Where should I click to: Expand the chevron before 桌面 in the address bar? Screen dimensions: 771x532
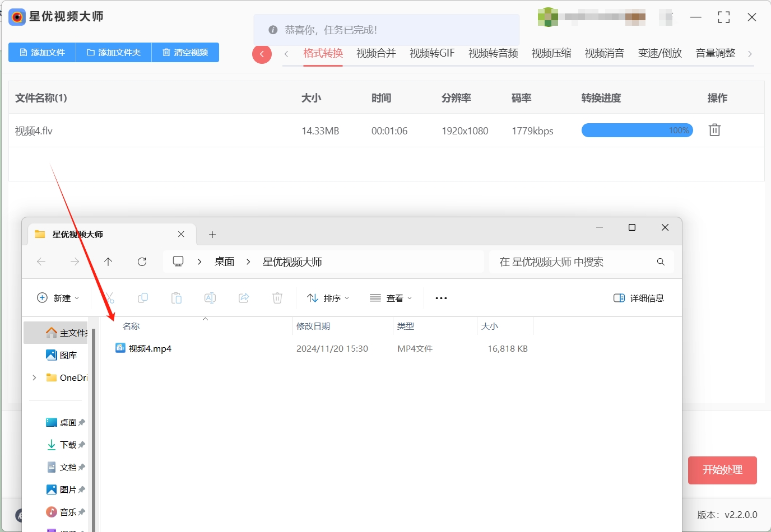pos(199,262)
